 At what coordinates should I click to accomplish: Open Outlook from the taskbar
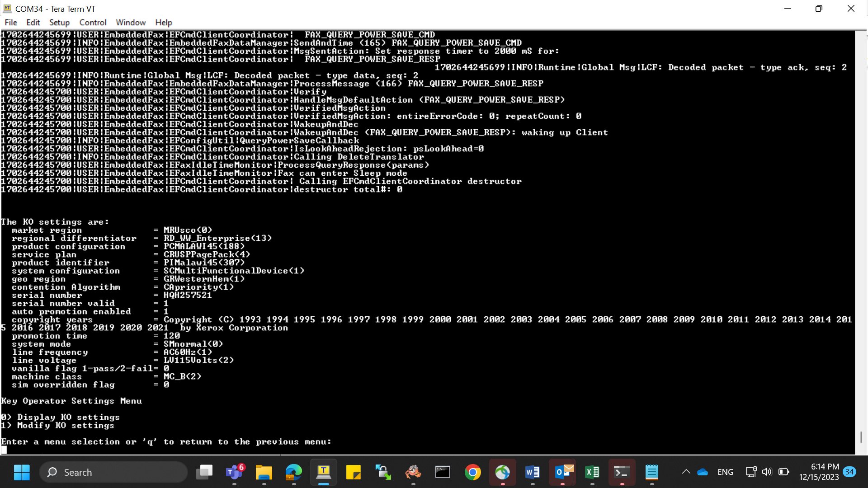pyautogui.click(x=562, y=472)
